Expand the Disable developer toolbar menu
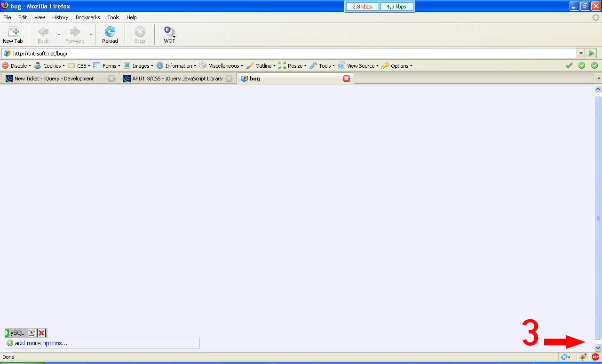The width and height of the screenshot is (602, 364). (x=16, y=66)
